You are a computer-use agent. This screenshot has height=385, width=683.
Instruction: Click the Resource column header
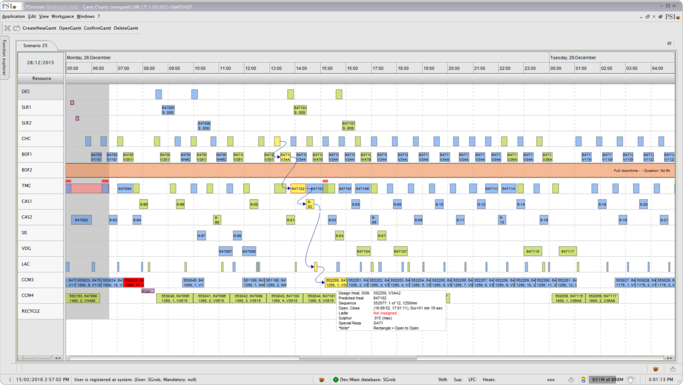pos(41,78)
